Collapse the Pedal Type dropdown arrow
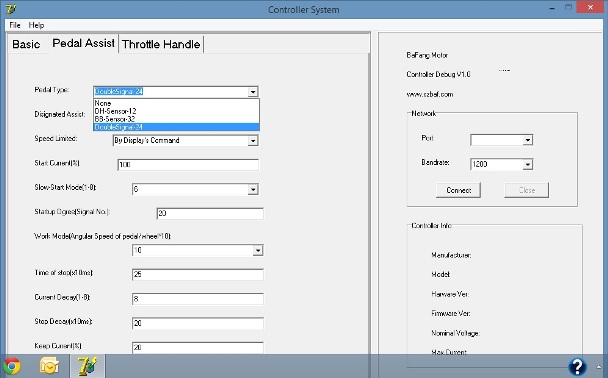Screen dimensions: 608x378 click(x=253, y=92)
